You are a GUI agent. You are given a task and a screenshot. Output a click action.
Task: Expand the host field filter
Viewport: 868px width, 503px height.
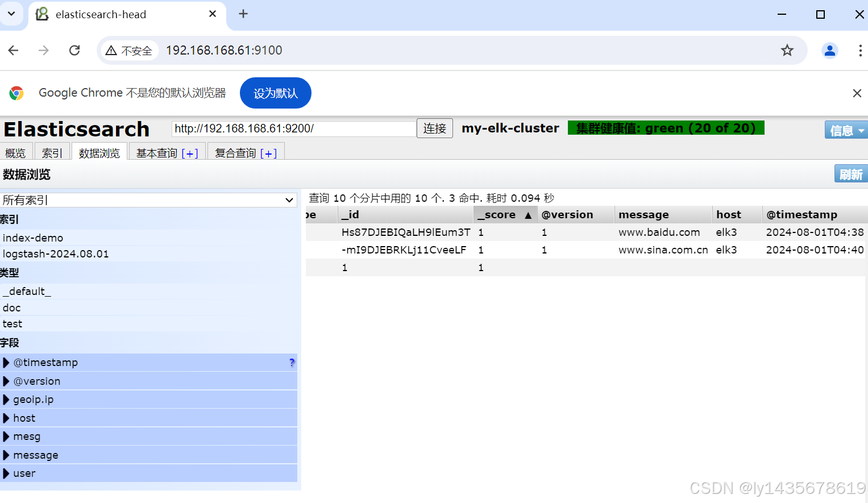6,418
